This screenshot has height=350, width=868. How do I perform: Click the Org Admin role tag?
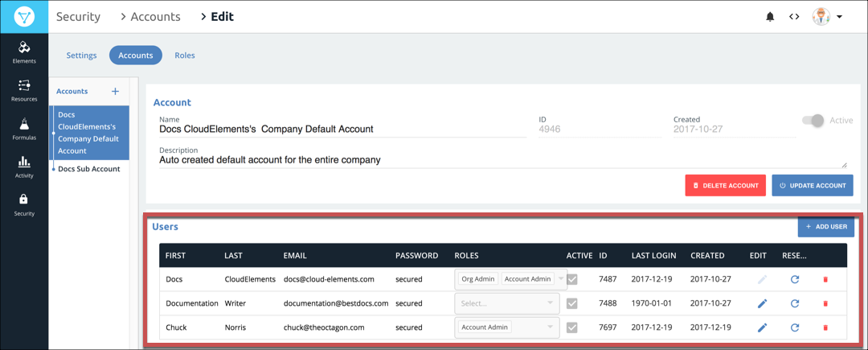(x=477, y=279)
